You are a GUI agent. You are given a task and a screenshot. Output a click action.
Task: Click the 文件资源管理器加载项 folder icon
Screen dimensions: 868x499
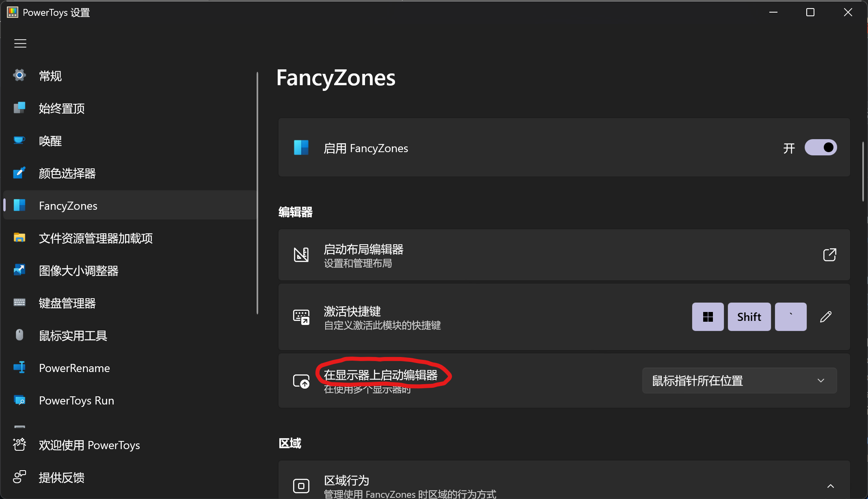tap(19, 238)
